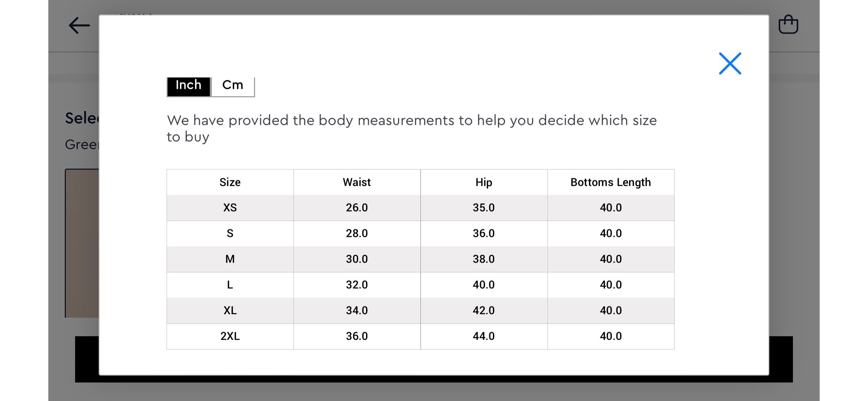Select the Inch unit toggle

coord(189,85)
